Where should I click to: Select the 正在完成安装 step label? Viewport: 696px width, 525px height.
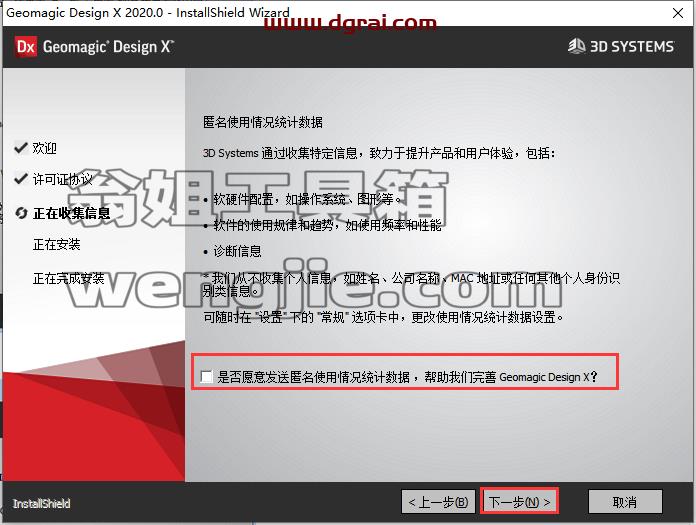pyautogui.click(x=68, y=278)
